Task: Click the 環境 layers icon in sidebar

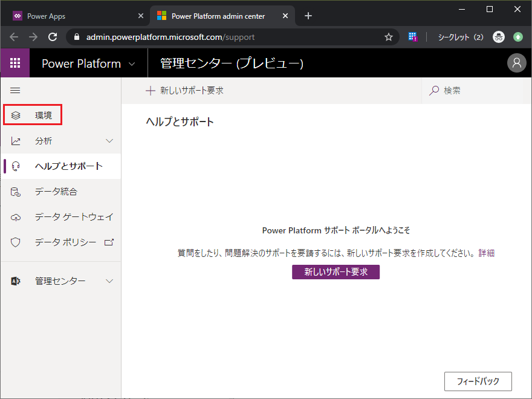Action: [16, 115]
